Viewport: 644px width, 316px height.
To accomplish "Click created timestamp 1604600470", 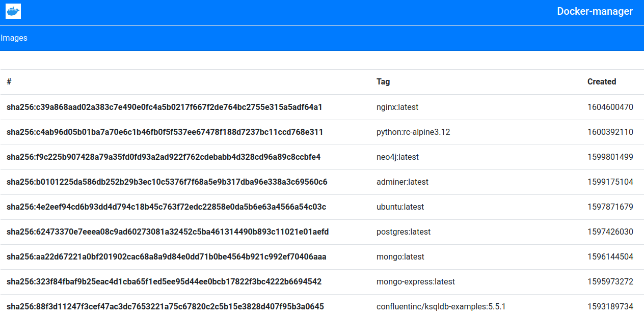I will [x=610, y=107].
